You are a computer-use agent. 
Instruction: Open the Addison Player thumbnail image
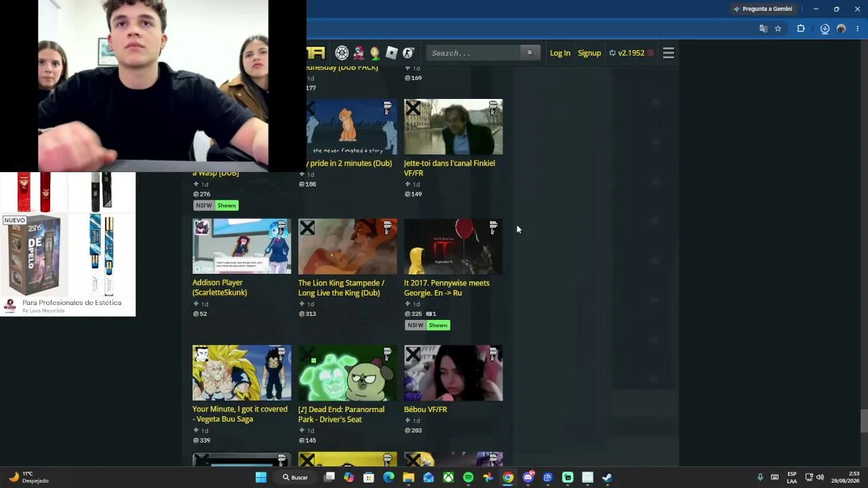point(242,246)
